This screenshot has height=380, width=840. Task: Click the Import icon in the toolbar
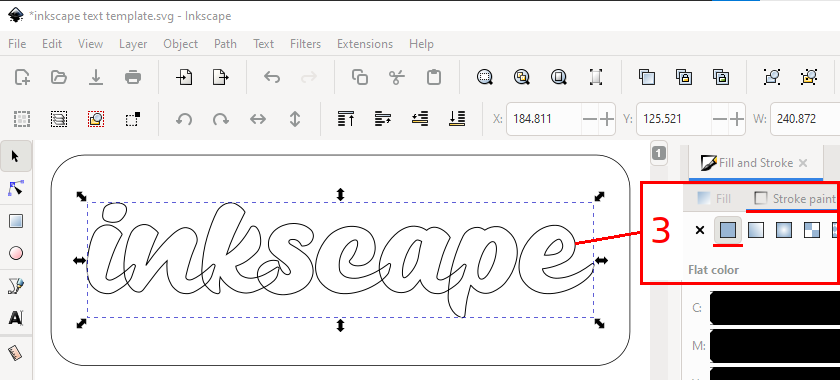pos(184,77)
